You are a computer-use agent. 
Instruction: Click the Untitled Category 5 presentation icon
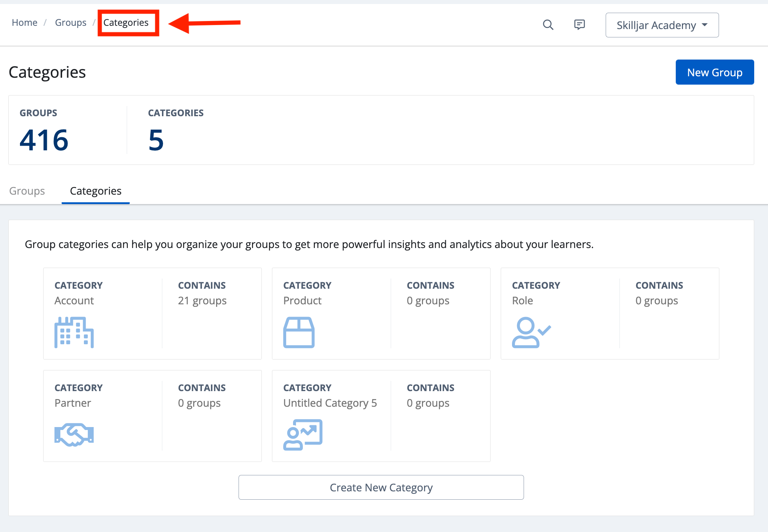pos(302,435)
